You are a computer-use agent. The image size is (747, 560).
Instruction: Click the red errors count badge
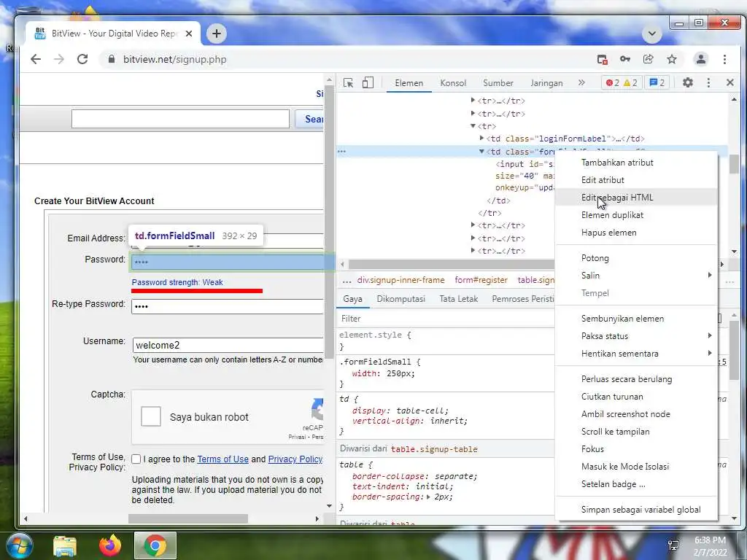coord(612,83)
